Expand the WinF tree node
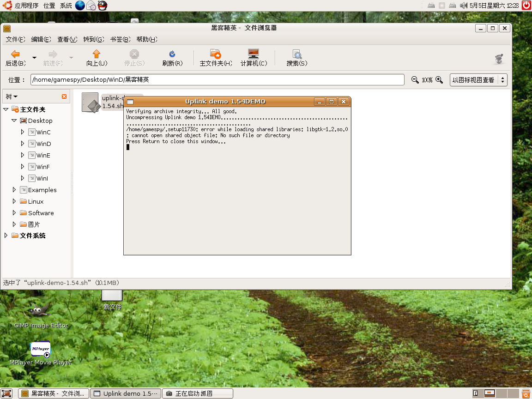The image size is (532, 399). tap(22, 167)
